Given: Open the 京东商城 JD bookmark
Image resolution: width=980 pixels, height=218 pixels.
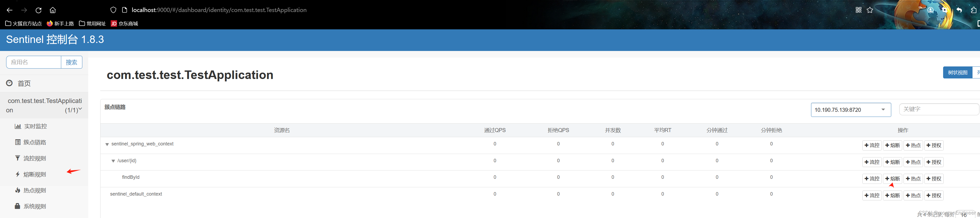Looking at the screenshot, I should [x=124, y=23].
